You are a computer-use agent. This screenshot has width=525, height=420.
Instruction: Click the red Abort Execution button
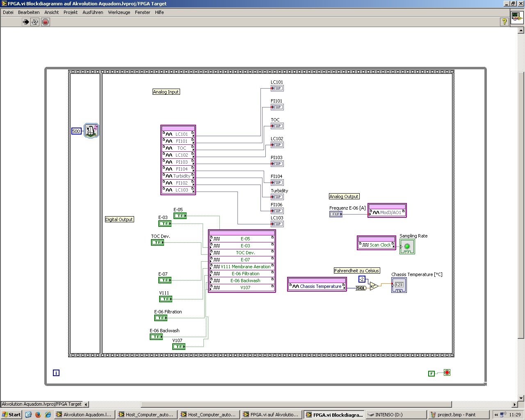[x=46, y=22]
